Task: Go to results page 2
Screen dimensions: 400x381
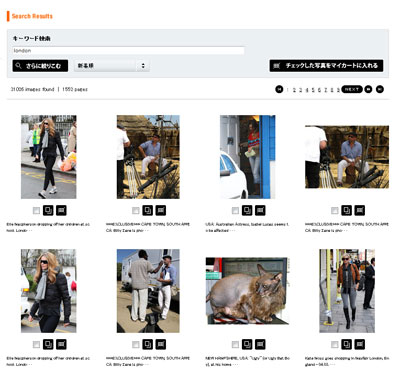Action: pyautogui.click(x=294, y=89)
